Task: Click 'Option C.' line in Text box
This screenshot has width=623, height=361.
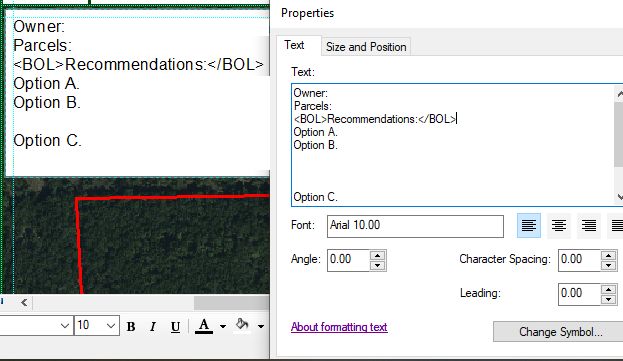Action: click(x=315, y=197)
